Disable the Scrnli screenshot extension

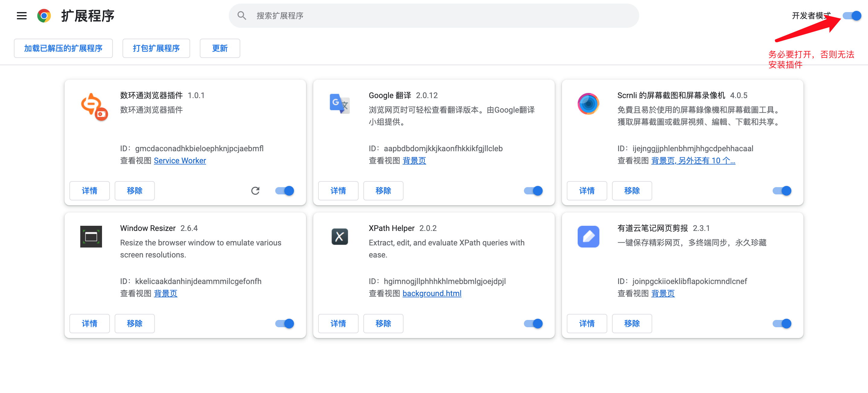click(x=782, y=191)
